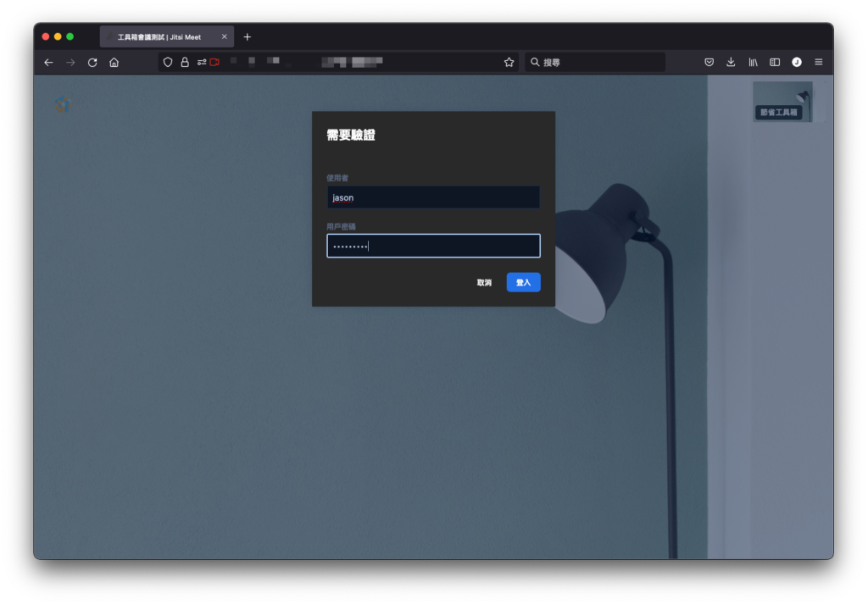Toggle the Firefox sidebar
This screenshot has height=604, width=868.
(x=775, y=63)
